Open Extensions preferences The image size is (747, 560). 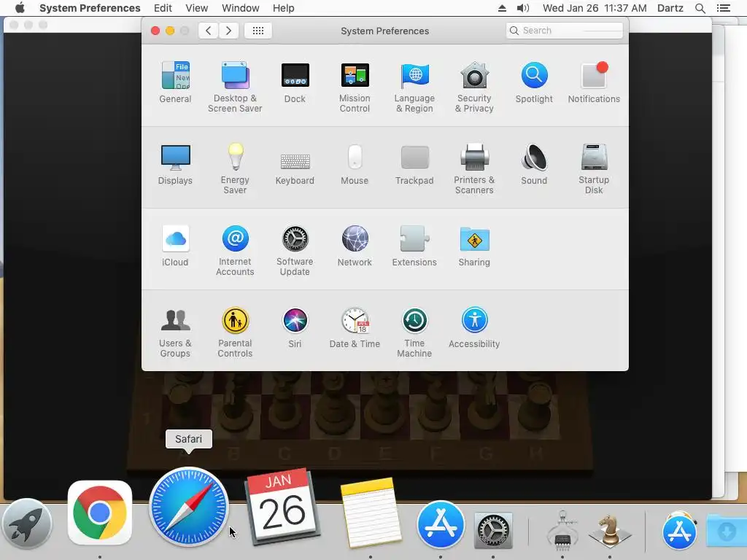point(414,246)
